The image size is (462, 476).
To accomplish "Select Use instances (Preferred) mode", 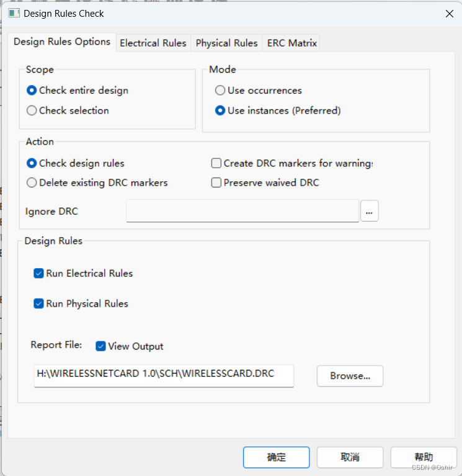I will pyautogui.click(x=220, y=111).
